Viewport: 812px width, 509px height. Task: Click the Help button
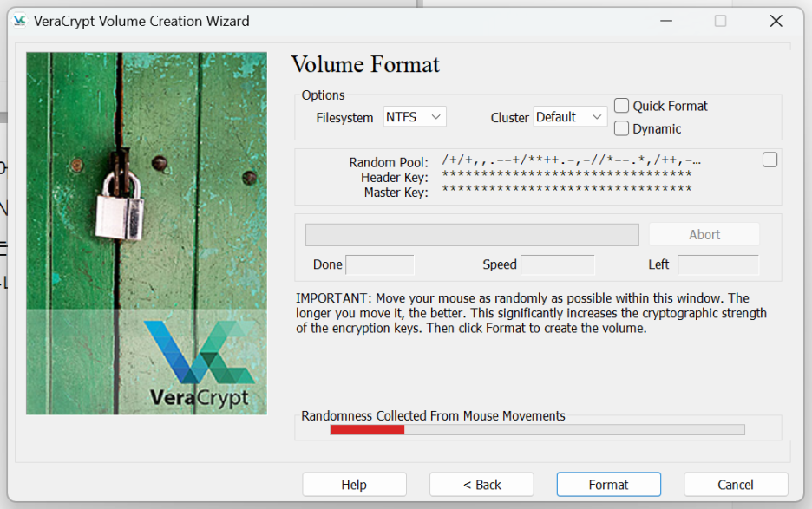point(354,485)
